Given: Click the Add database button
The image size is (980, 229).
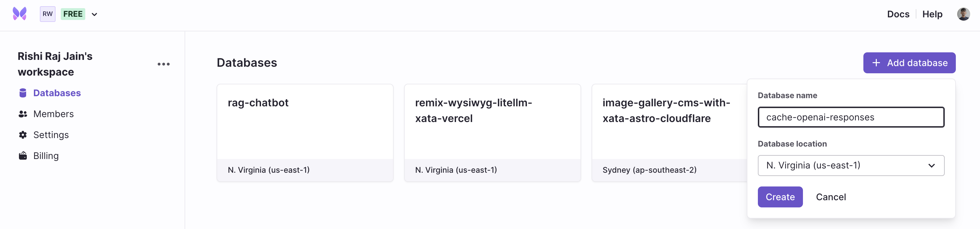Looking at the screenshot, I should pos(909,63).
